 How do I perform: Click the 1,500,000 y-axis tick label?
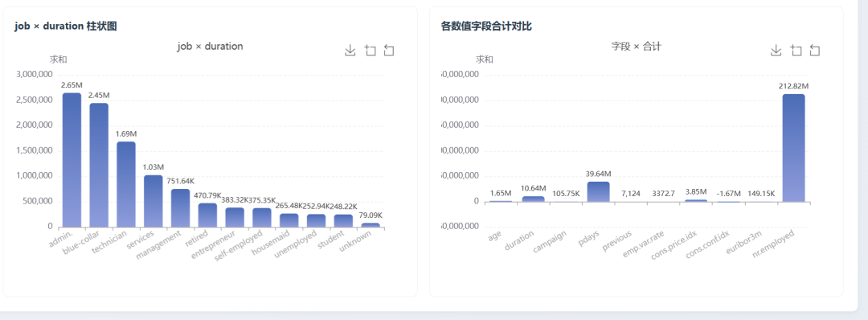35,150
